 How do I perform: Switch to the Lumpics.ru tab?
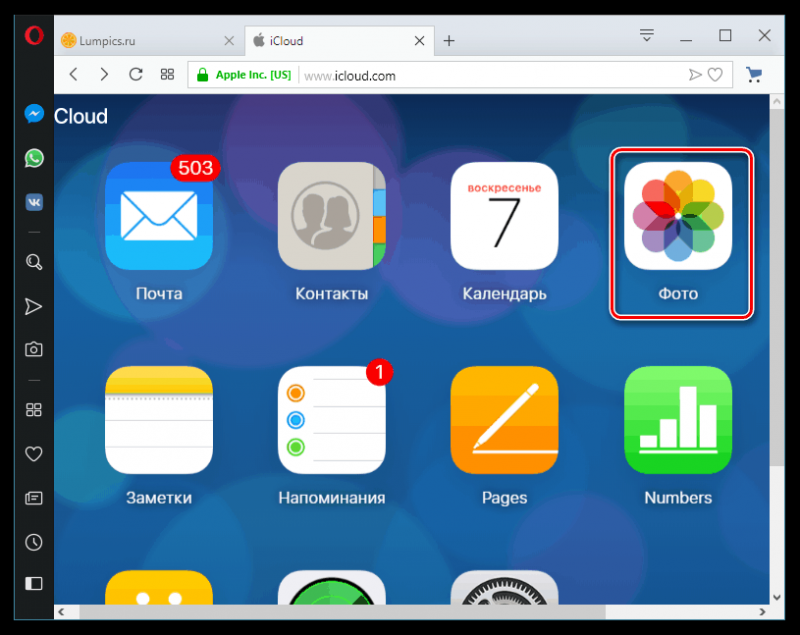(x=148, y=41)
